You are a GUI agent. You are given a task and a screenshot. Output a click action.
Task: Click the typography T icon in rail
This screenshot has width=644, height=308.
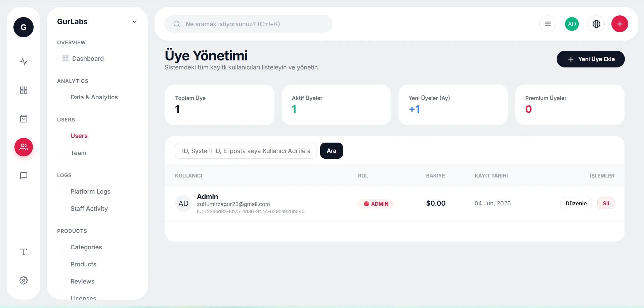(x=24, y=252)
